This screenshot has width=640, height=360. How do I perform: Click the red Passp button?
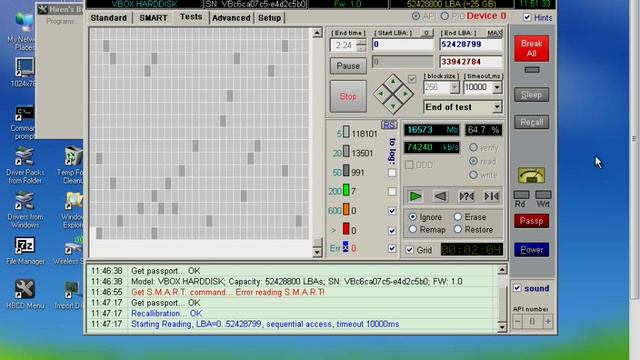tap(531, 221)
